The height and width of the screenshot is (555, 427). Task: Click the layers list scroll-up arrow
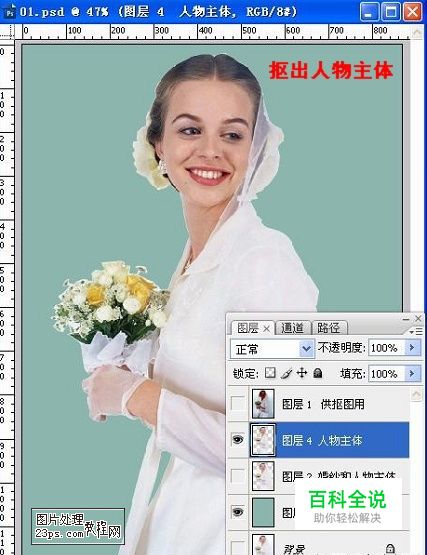tap(417, 394)
